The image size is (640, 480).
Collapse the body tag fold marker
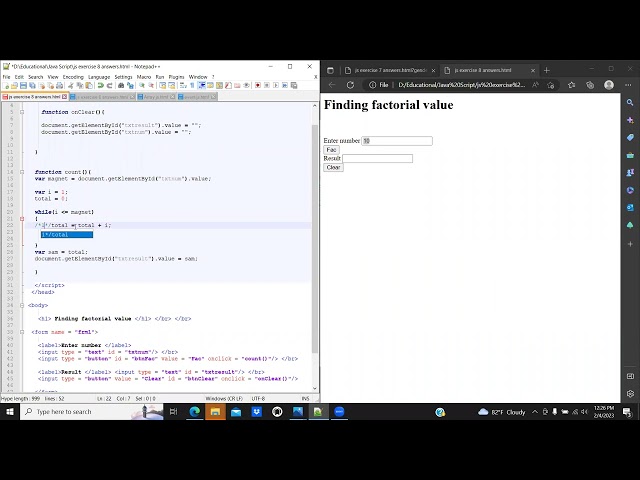(22, 305)
